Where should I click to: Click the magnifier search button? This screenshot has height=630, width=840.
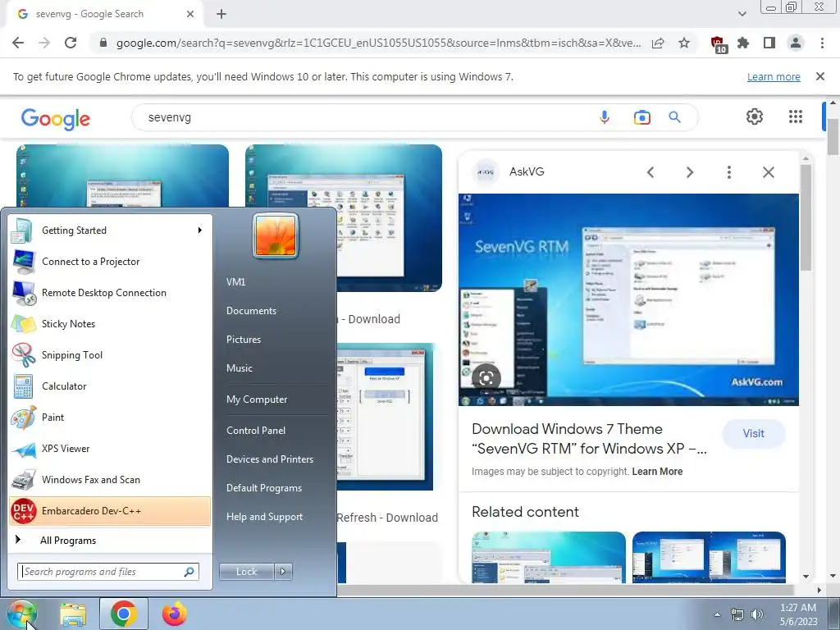[674, 116]
